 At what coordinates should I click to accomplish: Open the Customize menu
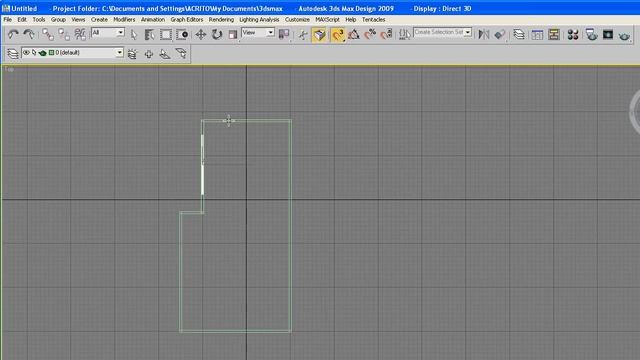coord(297,20)
